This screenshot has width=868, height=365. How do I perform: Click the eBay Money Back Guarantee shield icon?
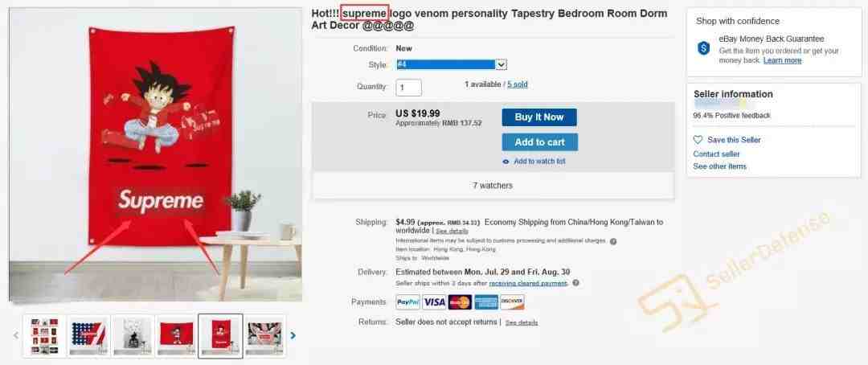tap(703, 48)
